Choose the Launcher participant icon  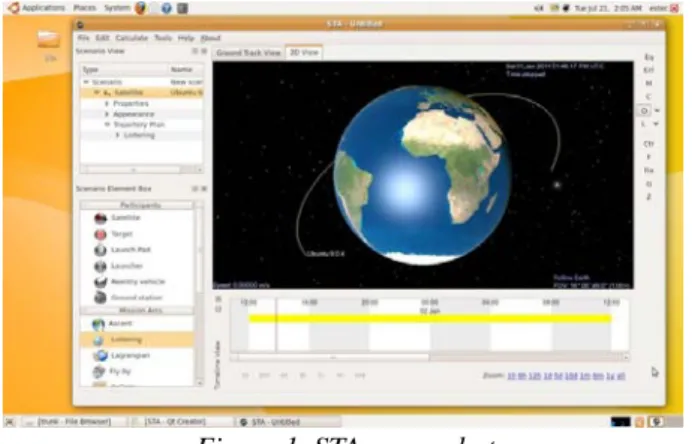click(x=101, y=266)
